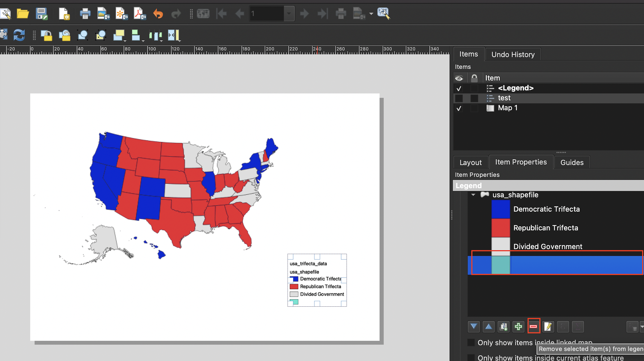Open the atlas page number dropdown
Screen dimensions: 644x361
[x=289, y=14]
